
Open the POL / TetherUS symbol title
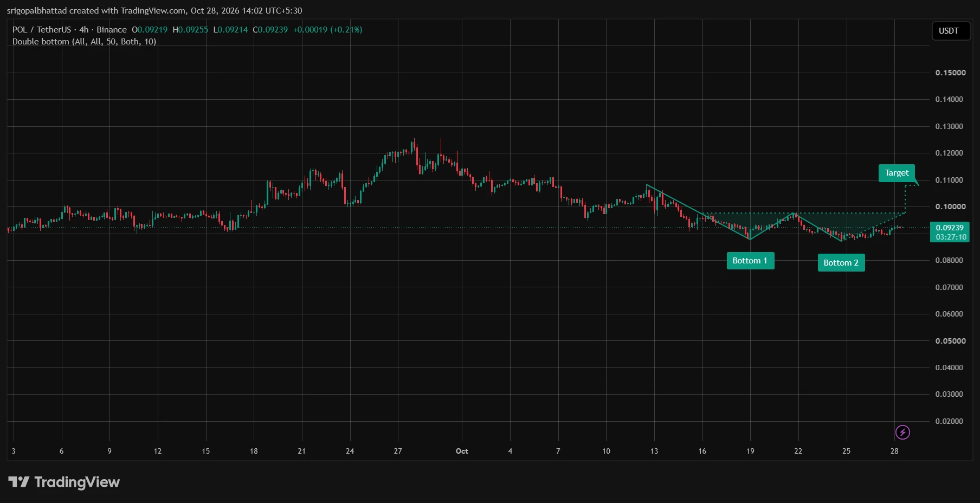42,30
